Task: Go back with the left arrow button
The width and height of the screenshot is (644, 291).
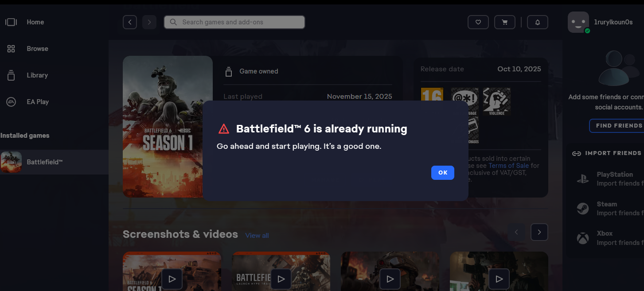Action: 130,22
